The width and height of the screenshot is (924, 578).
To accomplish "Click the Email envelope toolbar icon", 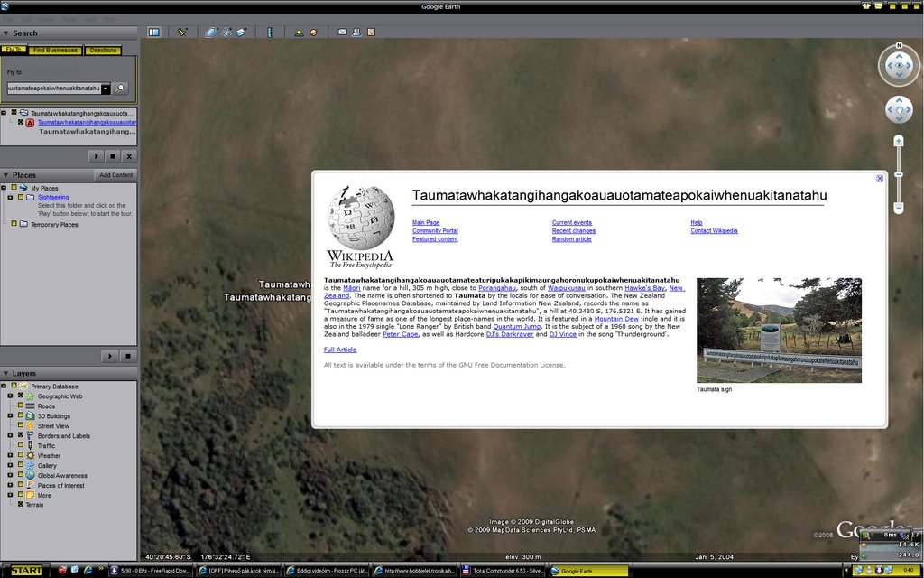I will [x=342, y=33].
